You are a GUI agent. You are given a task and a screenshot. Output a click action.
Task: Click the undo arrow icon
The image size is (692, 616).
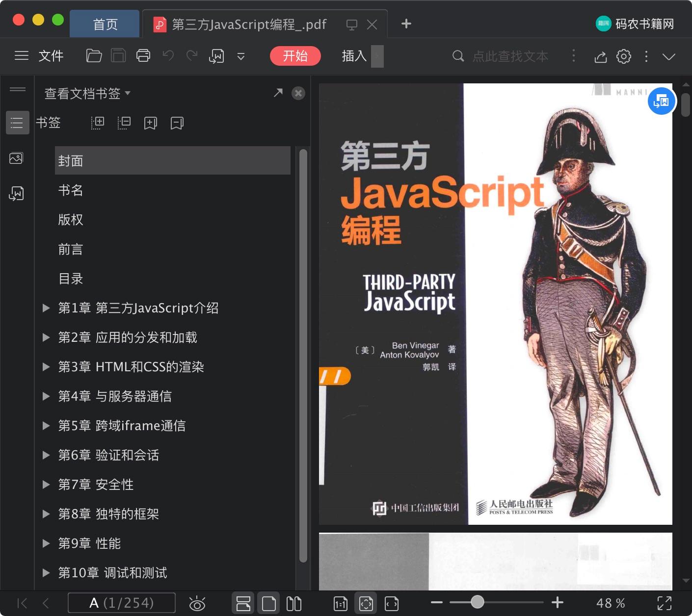tap(168, 55)
